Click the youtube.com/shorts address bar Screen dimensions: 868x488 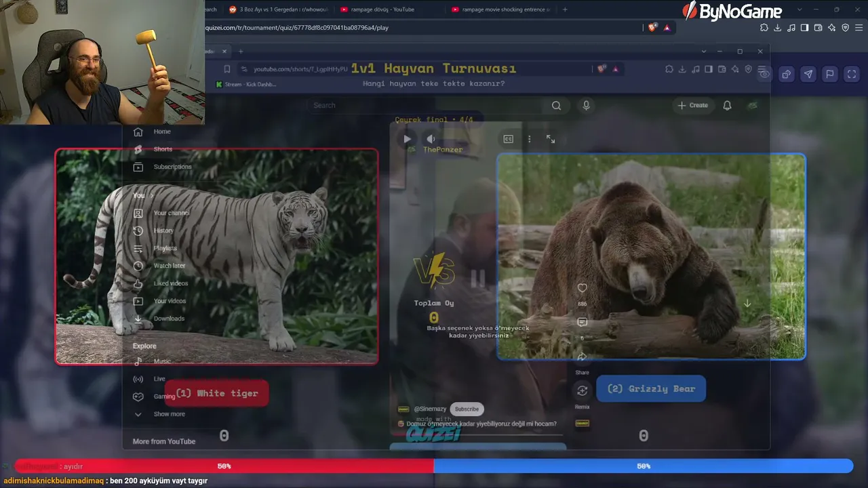point(300,69)
